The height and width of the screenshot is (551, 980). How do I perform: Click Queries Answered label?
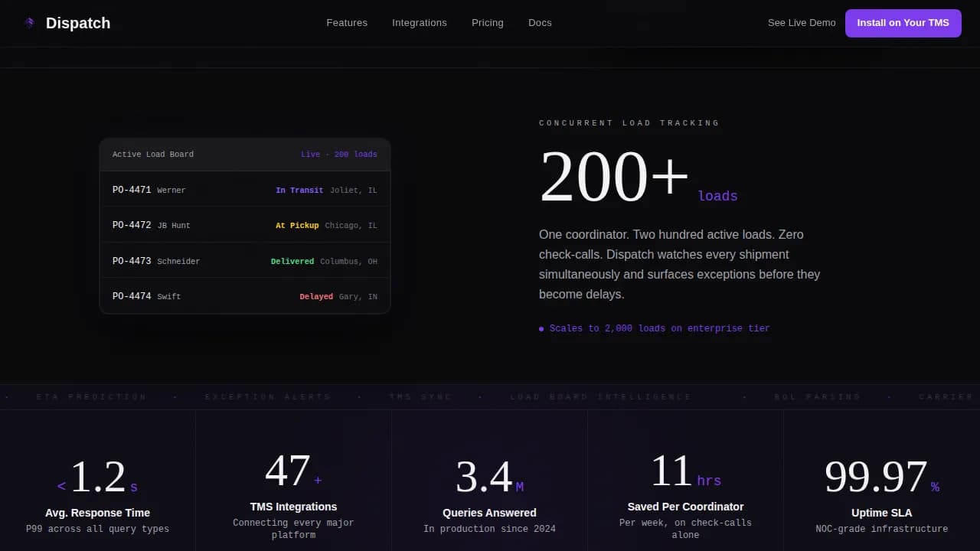[x=489, y=513]
